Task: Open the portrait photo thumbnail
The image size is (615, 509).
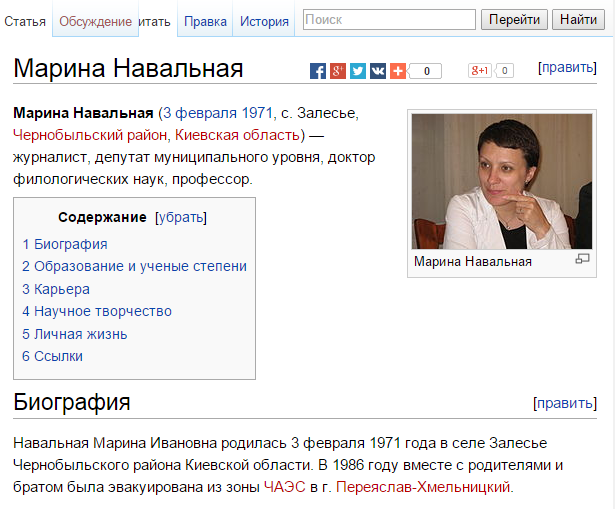Action: pyautogui.click(x=502, y=182)
